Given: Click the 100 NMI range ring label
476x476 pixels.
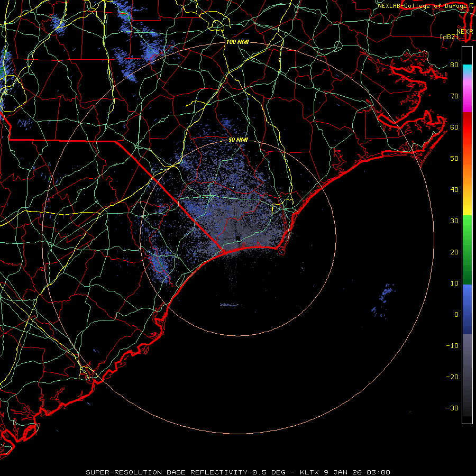Looking at the screenshot, I should coord(237,42).
